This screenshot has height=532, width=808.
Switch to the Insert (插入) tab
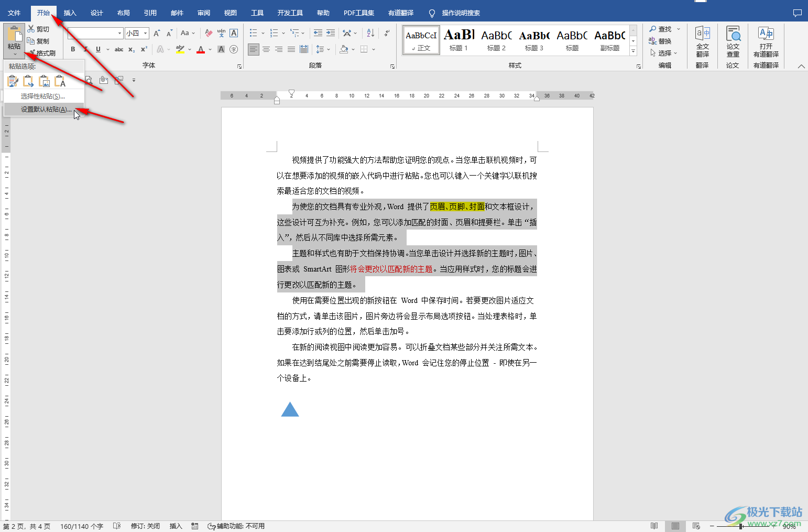click(70, 13)
